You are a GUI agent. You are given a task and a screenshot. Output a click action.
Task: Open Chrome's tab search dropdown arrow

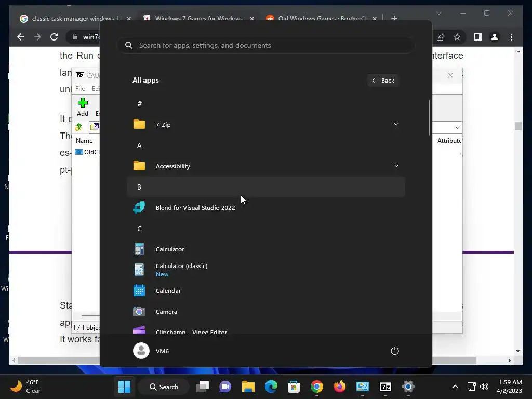pyautogui.click(x=438, y=13)
